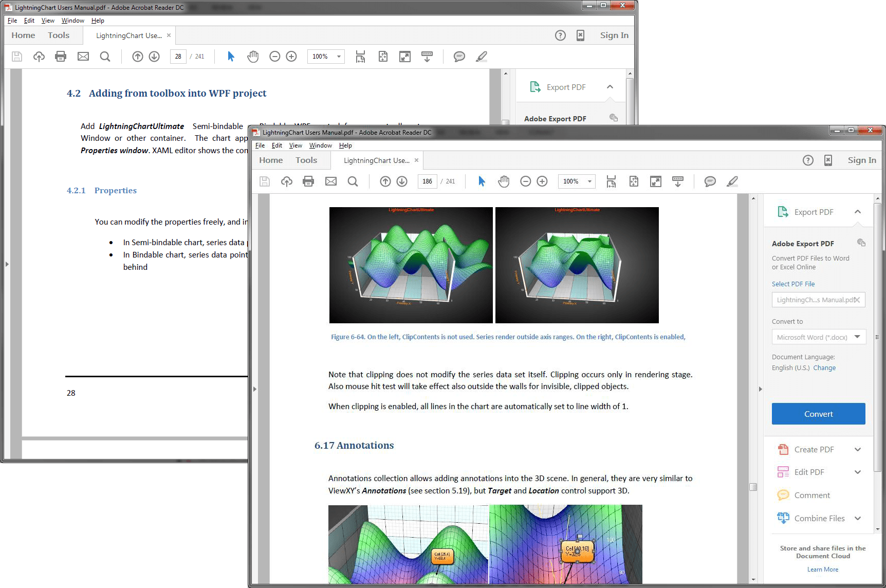Switch to Tools tab in back window
The image size is (886, 588).
pos(59,35)
